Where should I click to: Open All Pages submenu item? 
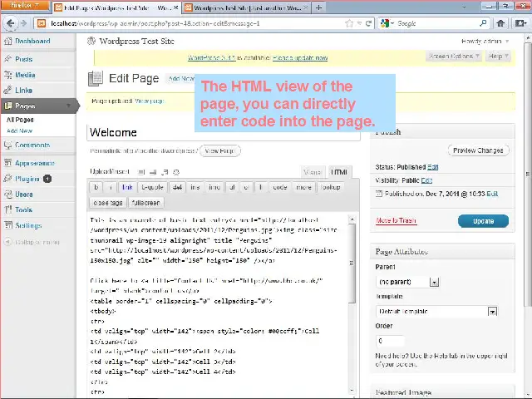point(20,120)
